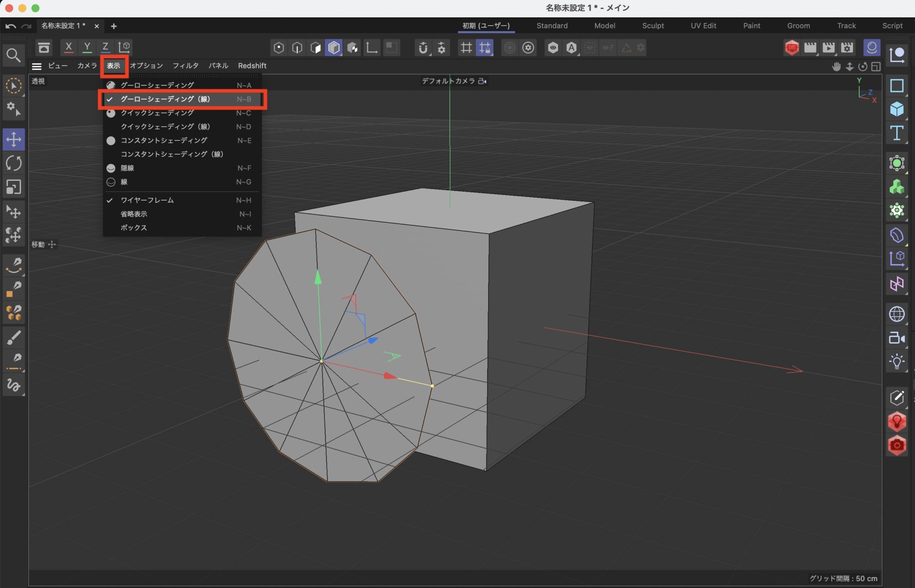
Task: Open the オプション viewport menu
Action: 146,66
